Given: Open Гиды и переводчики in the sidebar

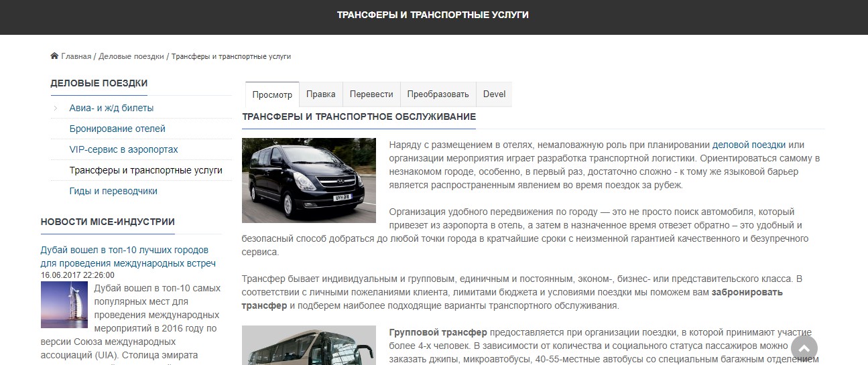Looking at the screenshot, I should (113, 191).
